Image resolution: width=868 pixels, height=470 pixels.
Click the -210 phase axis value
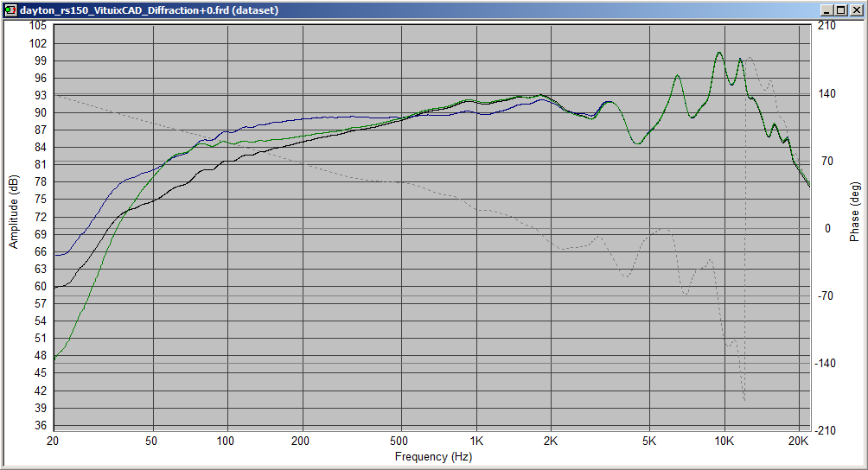(825, 430)
